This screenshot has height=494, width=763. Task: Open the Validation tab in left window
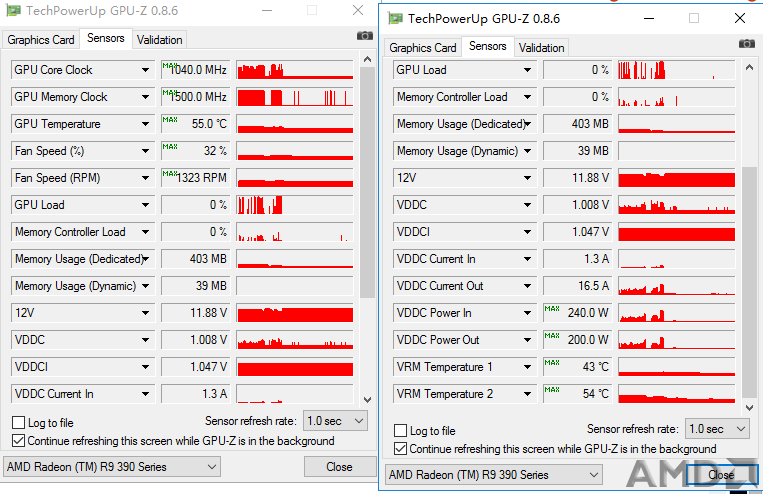pos(160,40)
